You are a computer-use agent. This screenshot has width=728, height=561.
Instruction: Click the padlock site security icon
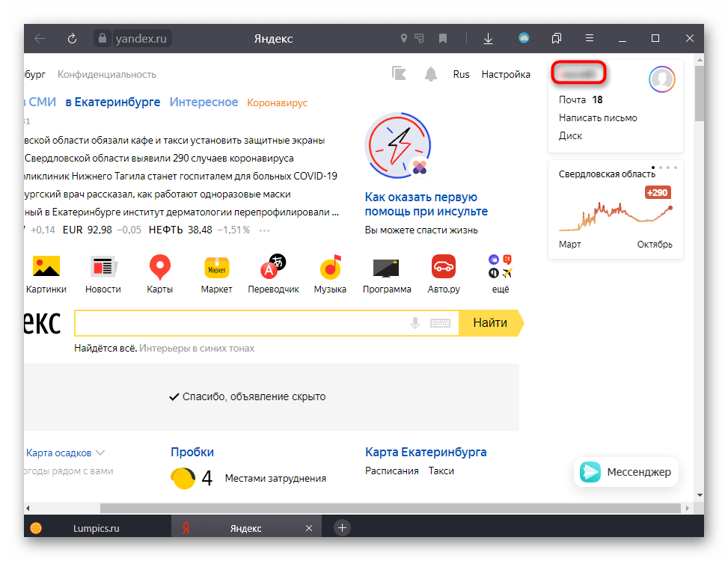pos(103,38)
